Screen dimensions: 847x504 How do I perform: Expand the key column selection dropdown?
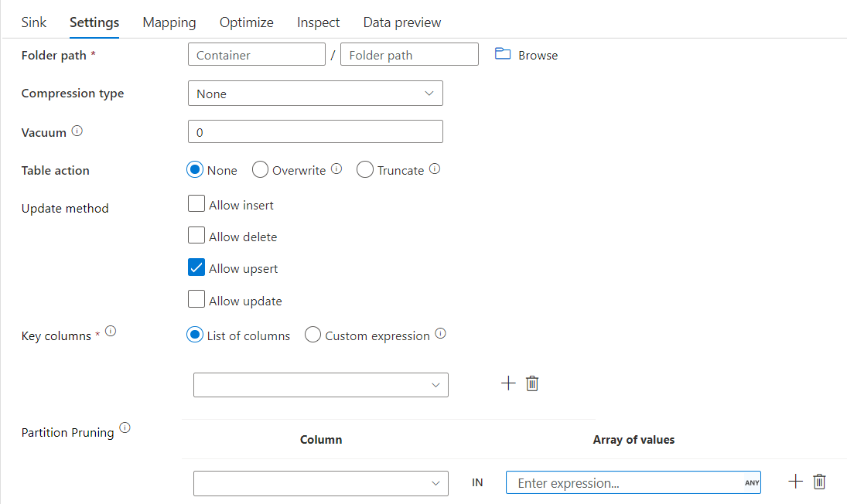320,384
